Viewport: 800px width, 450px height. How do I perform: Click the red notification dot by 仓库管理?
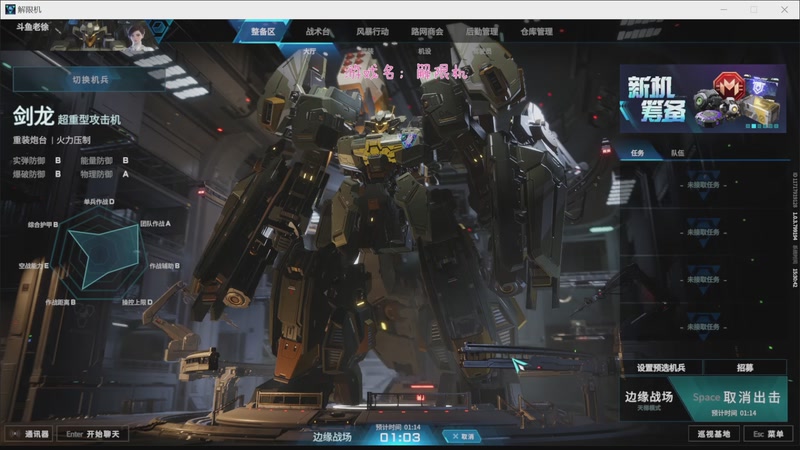562,31
